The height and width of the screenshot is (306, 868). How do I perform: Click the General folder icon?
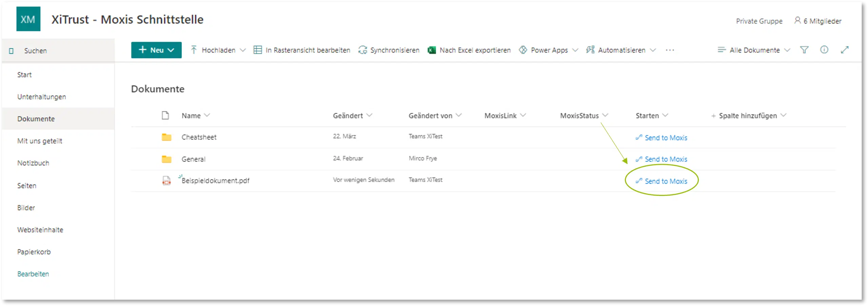[166, 159]
